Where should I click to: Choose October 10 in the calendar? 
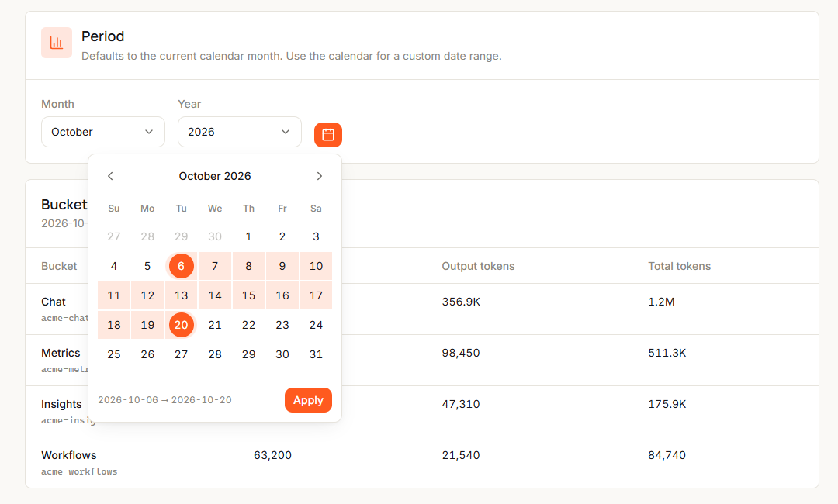point(316,266)
